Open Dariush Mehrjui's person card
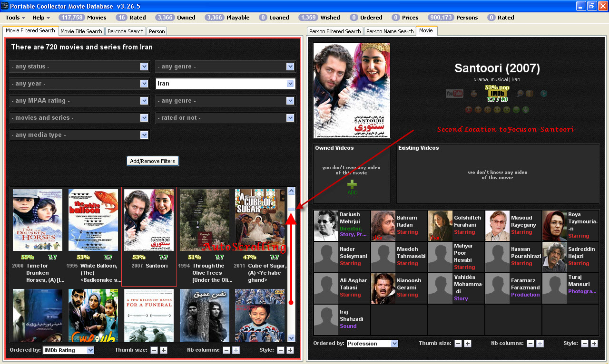Image resolution: width=609 pixels, height=364 pixels. (342, 226)
